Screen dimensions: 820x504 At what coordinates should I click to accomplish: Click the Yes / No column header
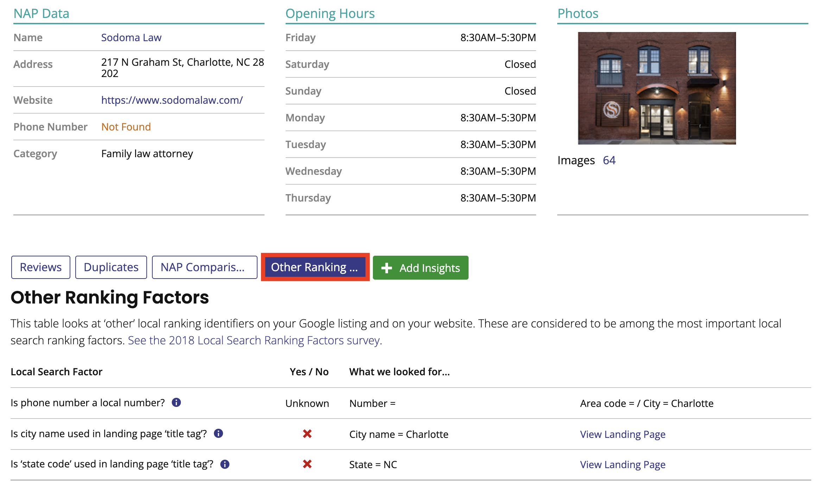coord(309,371)
